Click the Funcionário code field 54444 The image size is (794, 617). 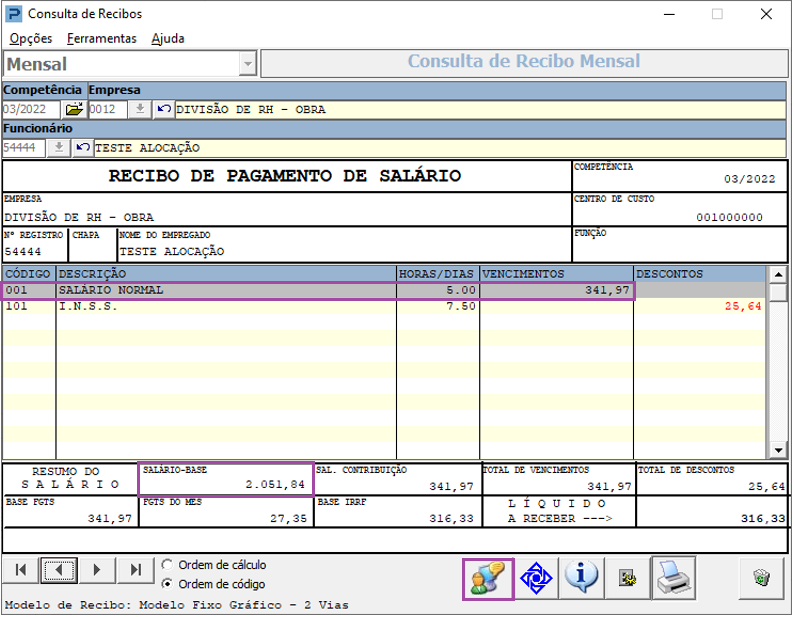[x=24, y=148]
